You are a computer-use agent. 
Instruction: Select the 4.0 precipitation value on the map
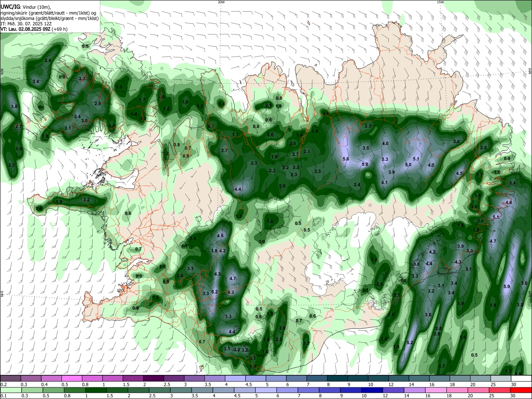point(385,144)
